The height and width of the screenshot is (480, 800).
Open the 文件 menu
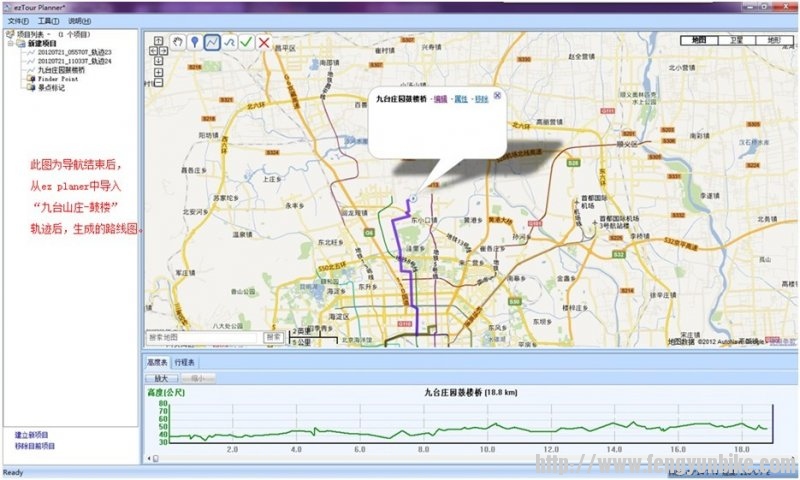coord(17,20)
